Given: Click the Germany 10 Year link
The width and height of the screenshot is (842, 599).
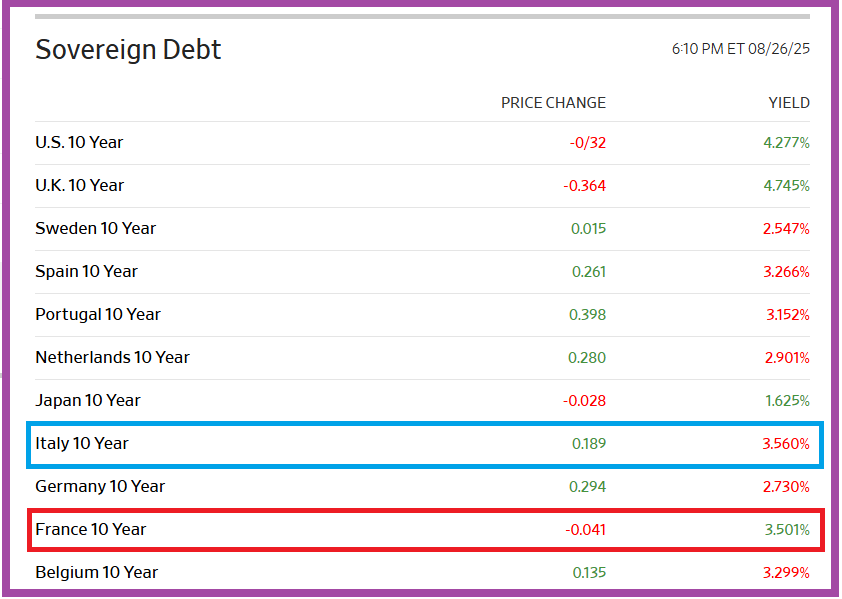Looking at the screenshot, I should pos(99,486).
